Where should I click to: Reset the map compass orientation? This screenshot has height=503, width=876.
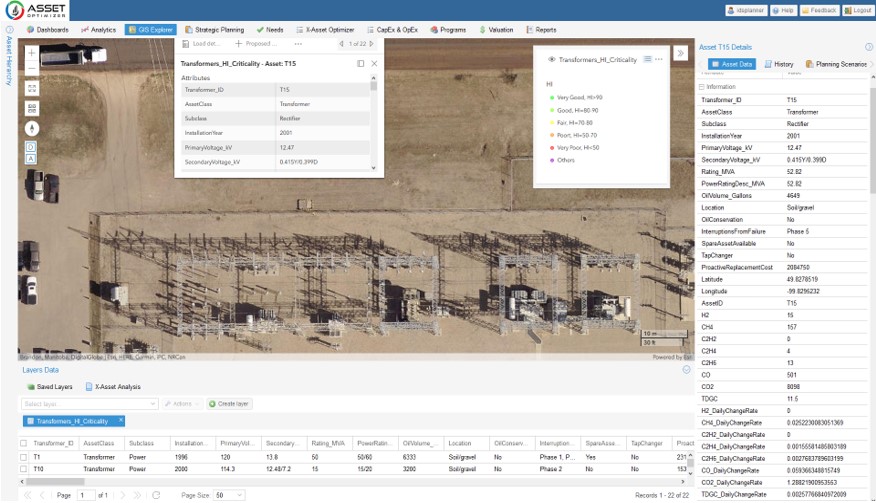32,128
